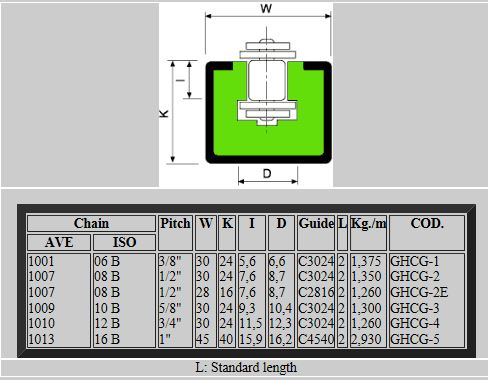The image size is (488, 380).
Task: Click the K dimension label beside diagram
Action: tap(164, 114)
